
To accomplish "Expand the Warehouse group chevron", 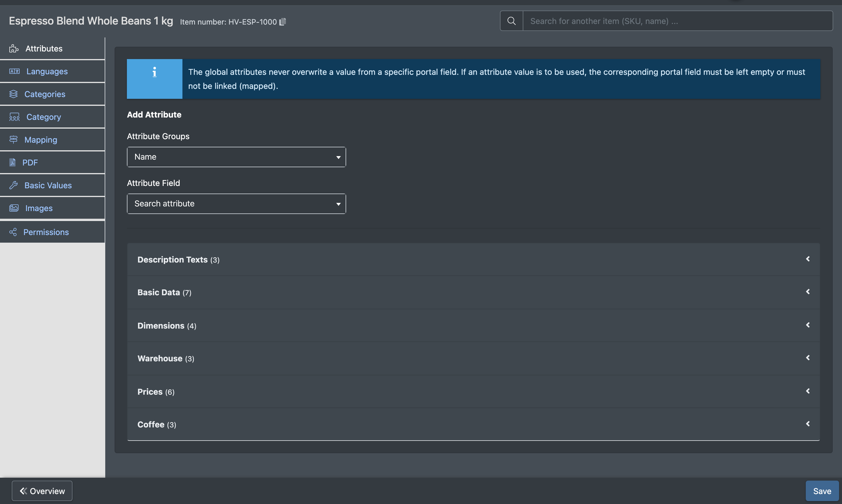I will pyautogui.click(x=808, y=358).
